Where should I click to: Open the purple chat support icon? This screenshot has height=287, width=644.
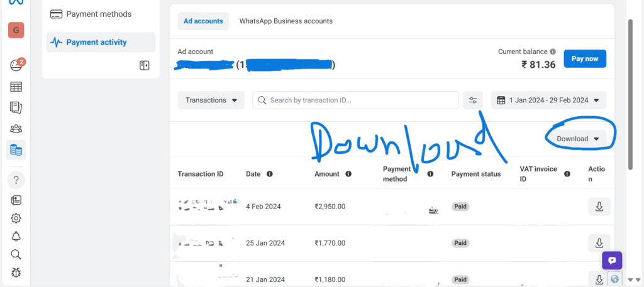tap(612, 261)
